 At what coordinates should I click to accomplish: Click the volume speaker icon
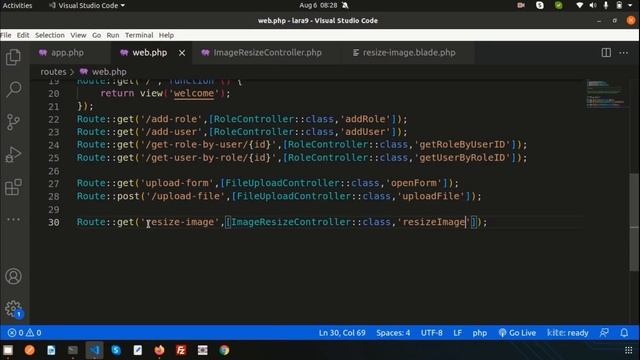click(x=593, y=5)
